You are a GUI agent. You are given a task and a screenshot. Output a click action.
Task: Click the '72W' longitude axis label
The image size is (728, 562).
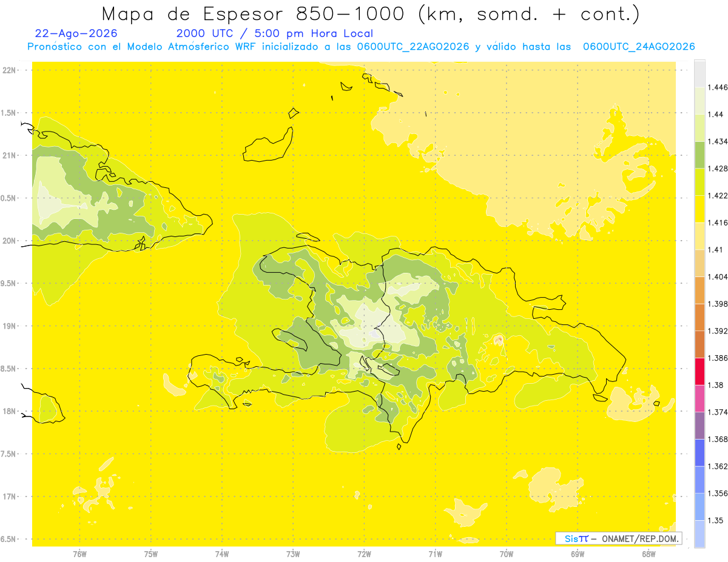[x=364, y=554]
